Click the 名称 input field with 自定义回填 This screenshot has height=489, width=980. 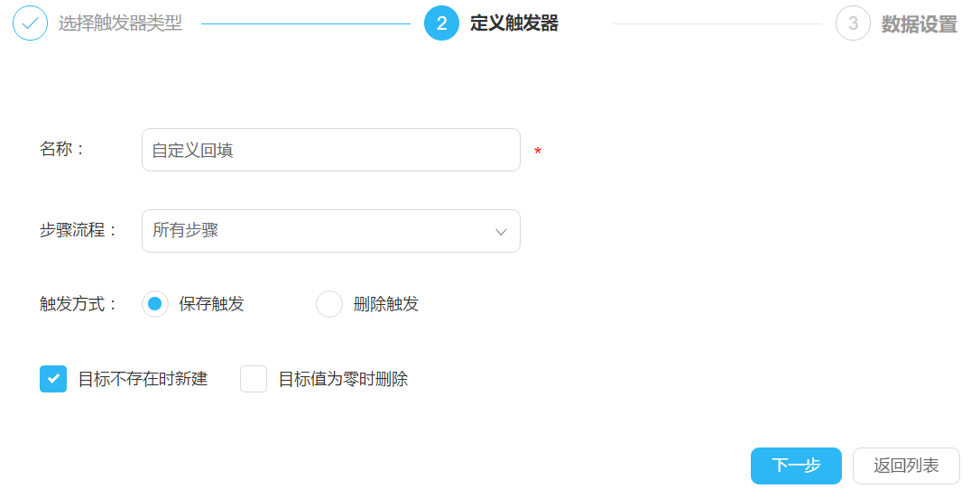[330, 150]
